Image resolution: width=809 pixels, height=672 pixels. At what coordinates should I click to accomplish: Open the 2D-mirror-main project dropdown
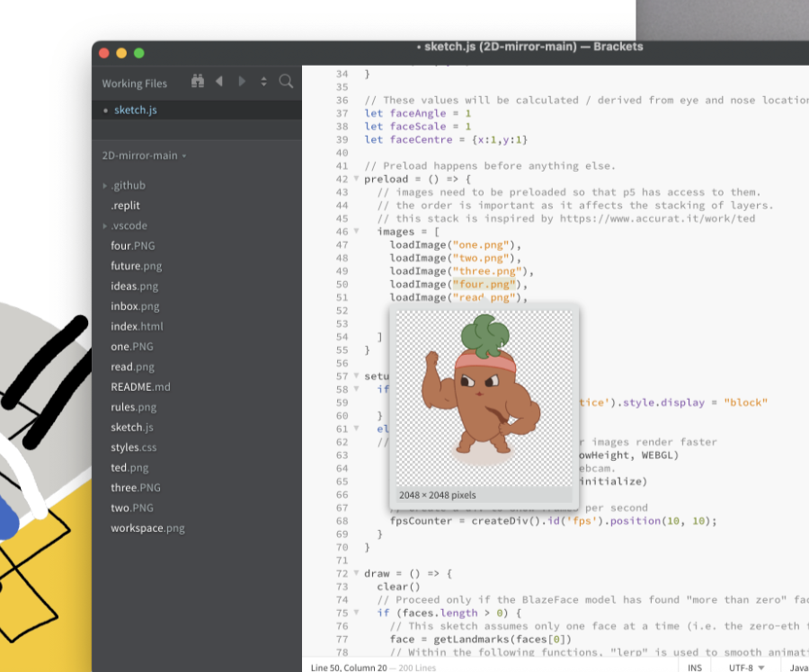coord(144,155)
